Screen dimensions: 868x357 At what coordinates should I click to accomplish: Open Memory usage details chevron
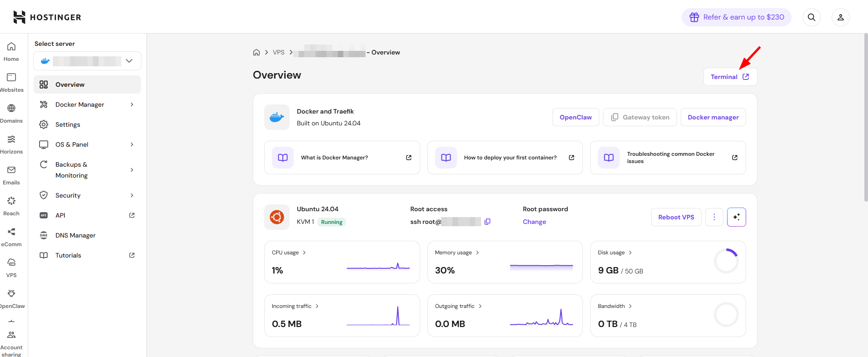pyautogui.click(x=477, y=253)
